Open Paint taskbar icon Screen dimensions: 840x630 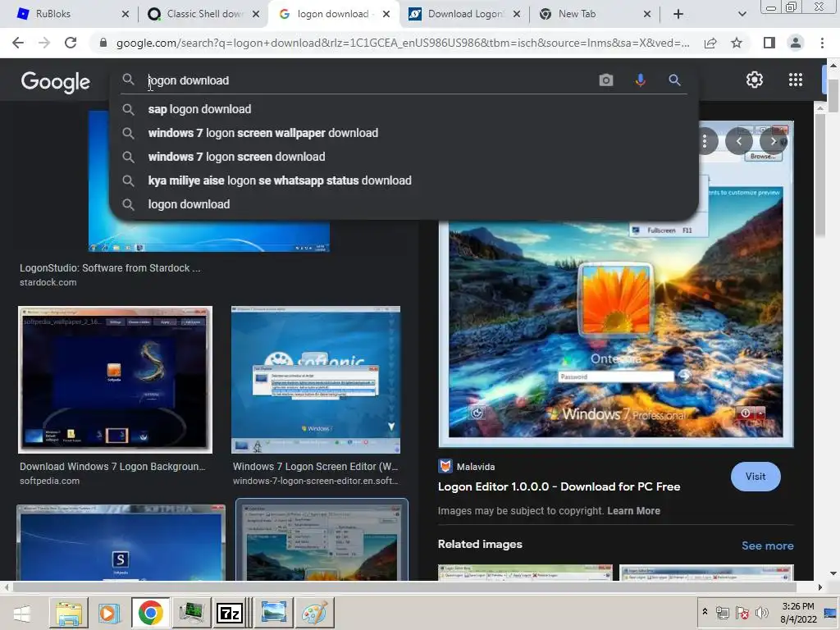(x=314, y=613)
